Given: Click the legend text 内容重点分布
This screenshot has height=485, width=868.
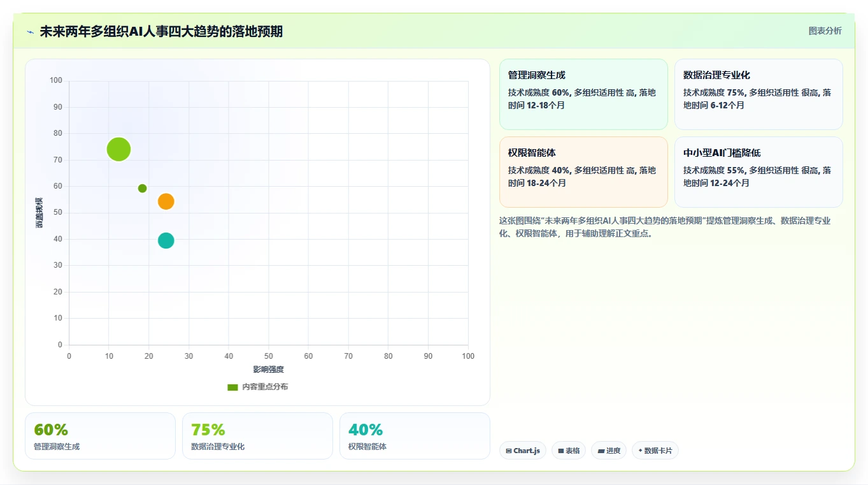Looking at the screenshot, I should [x=265, y=387].
